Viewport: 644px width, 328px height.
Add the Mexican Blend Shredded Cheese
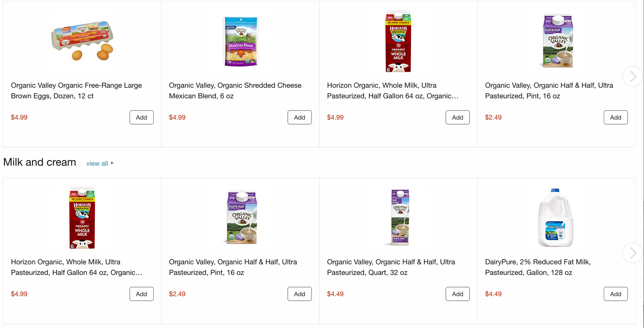coord(300,117)
